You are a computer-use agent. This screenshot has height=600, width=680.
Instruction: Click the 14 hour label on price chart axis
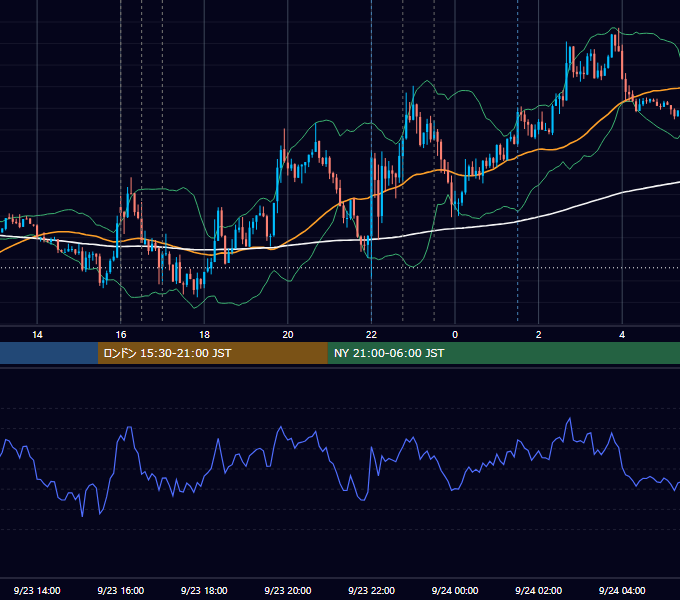[37, 335]
